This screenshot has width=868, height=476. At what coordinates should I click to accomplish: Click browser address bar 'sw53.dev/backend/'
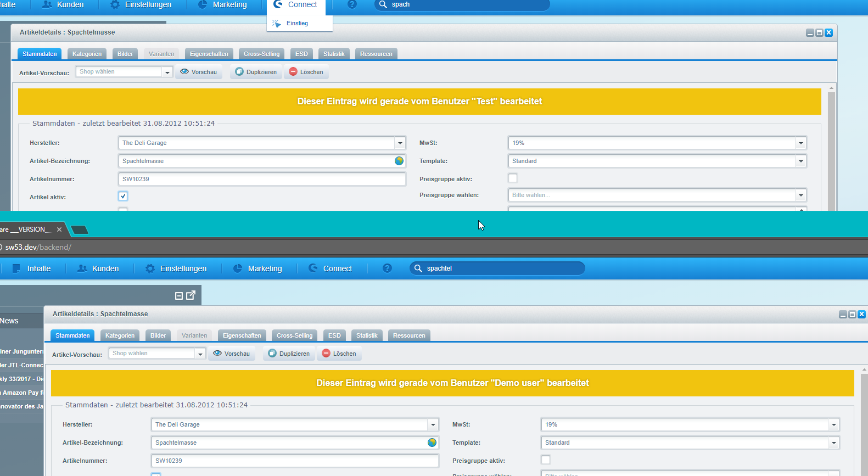pos(38,247)
